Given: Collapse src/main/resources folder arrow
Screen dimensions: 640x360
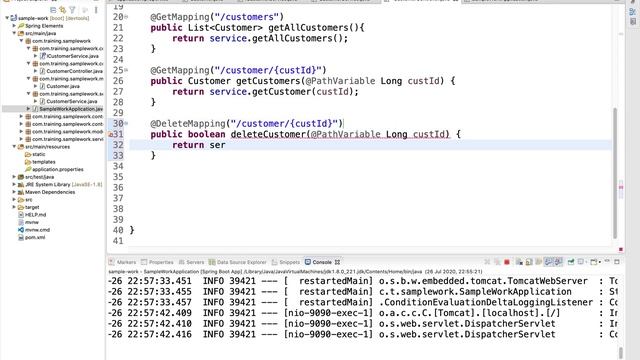Looking at the screenshot, I should tap(14, 147).
